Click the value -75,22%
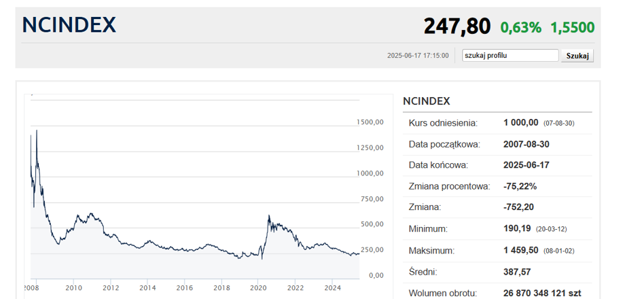This screenshot has height=299, width=644. tap(520, 186)
